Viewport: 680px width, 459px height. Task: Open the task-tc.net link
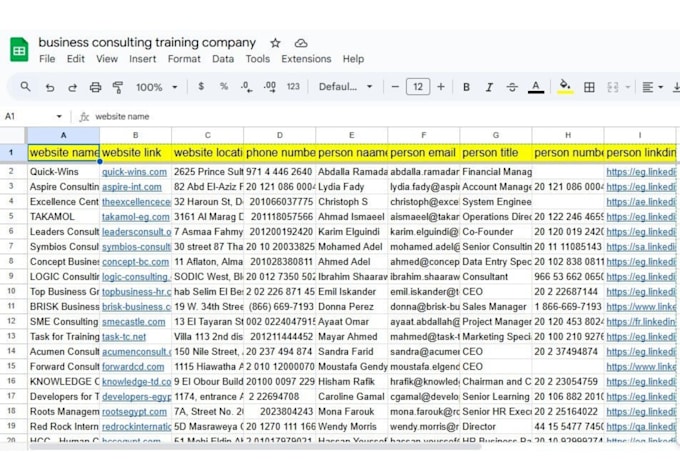pos(124,337)
